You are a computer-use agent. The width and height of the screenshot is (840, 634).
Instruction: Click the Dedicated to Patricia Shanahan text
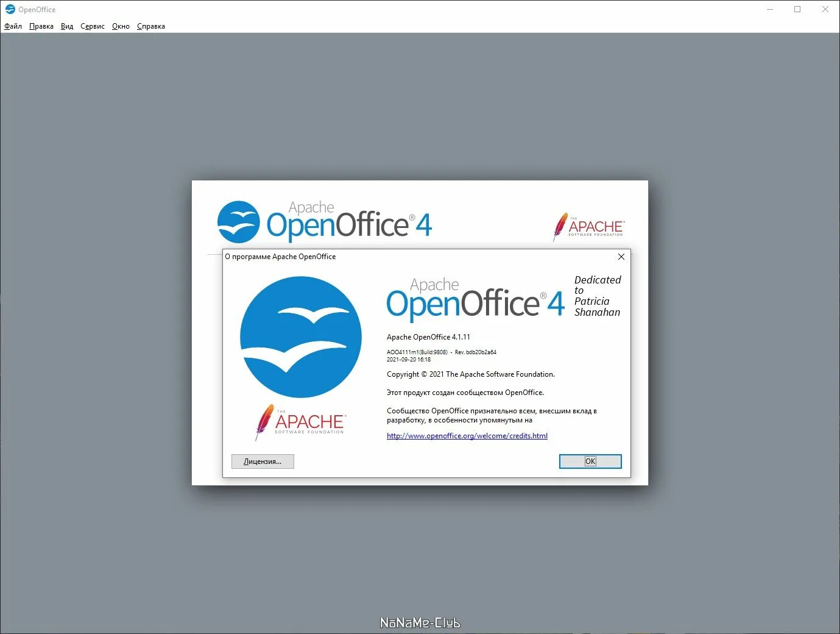598,296
